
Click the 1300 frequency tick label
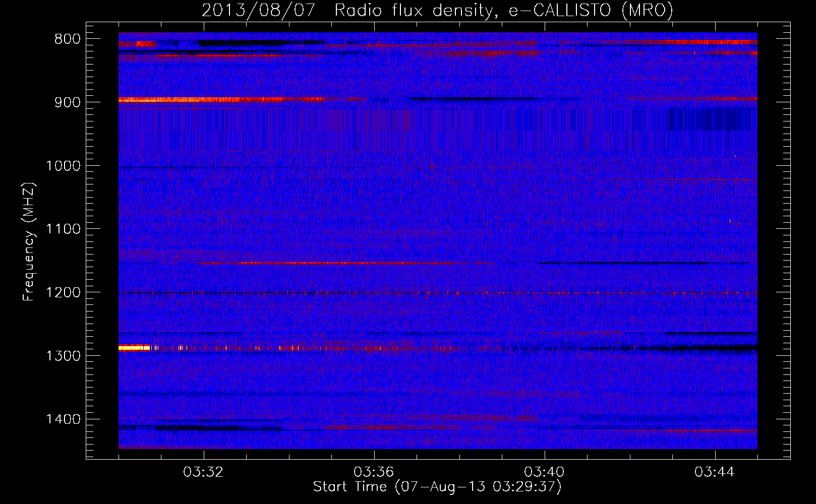pos(63,356)
